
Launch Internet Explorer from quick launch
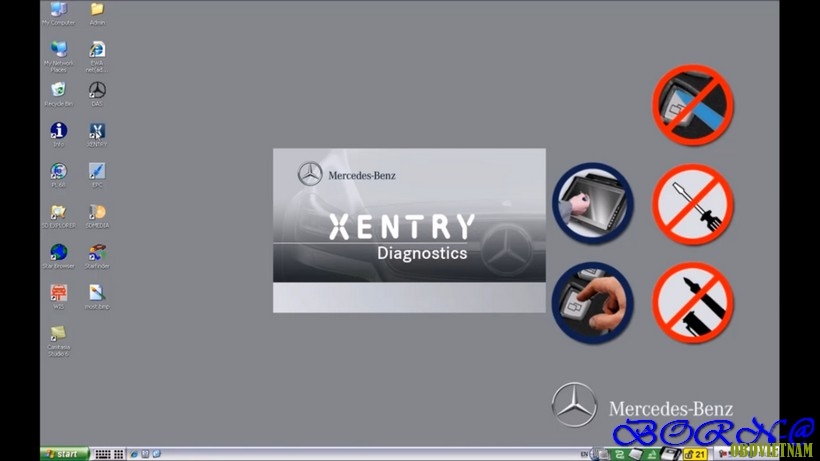pyautogui.click(x=134, y=454)
